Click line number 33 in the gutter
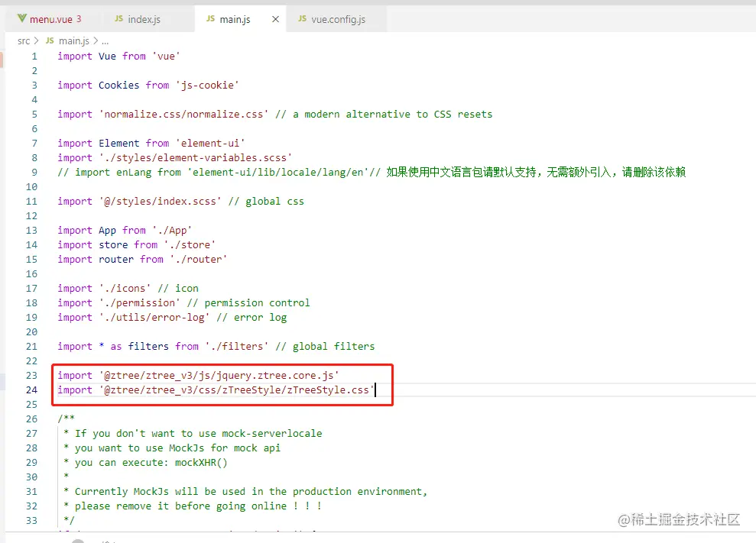The height and width of the screenshot is (543, 756). pos(31,520)
